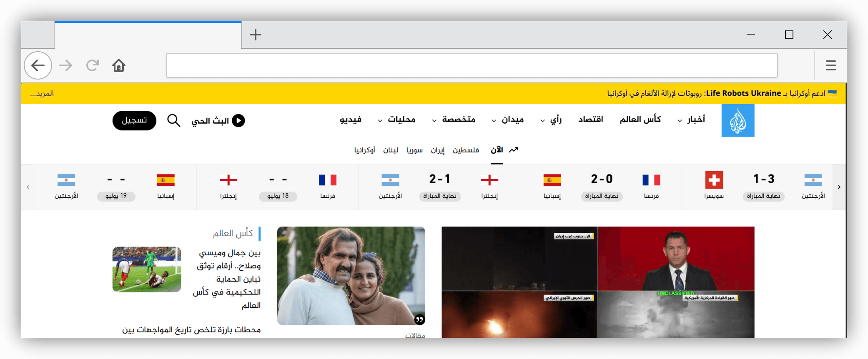Open the كأس العالم section heading
868x359 pixels.
[233, 233]
